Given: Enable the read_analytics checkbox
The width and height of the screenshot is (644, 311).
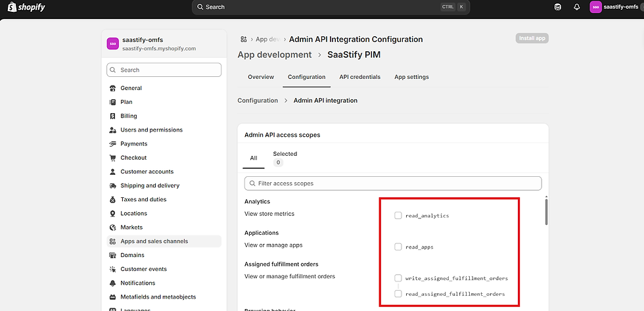Looking at the screenshot, I should click(398, 216).
